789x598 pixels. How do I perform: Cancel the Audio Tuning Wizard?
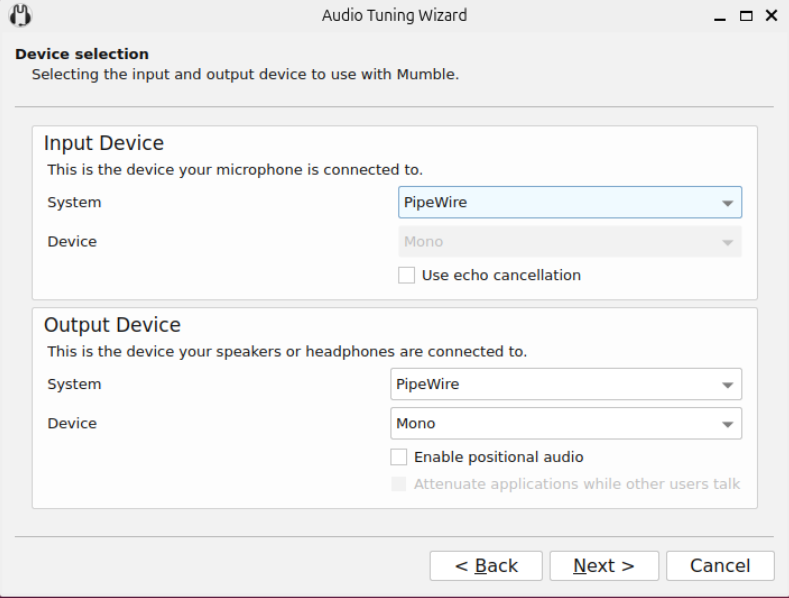coord(720,566)
